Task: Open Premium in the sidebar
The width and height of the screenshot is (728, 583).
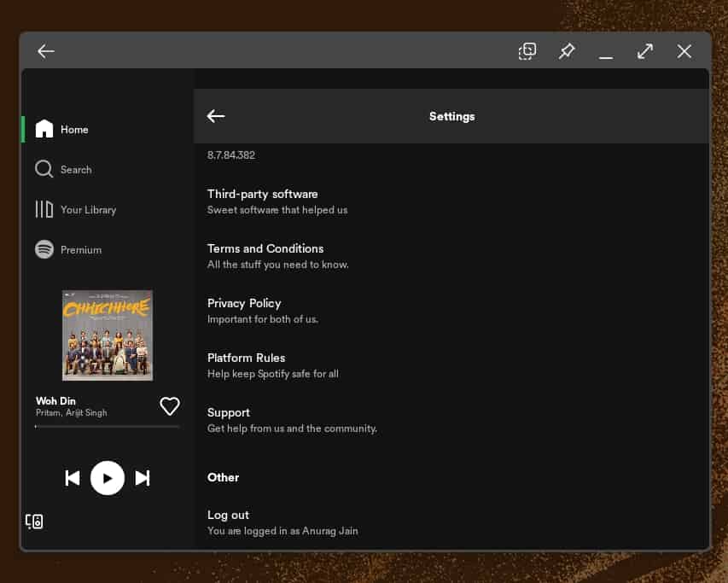Action: (x=108, y=250)
